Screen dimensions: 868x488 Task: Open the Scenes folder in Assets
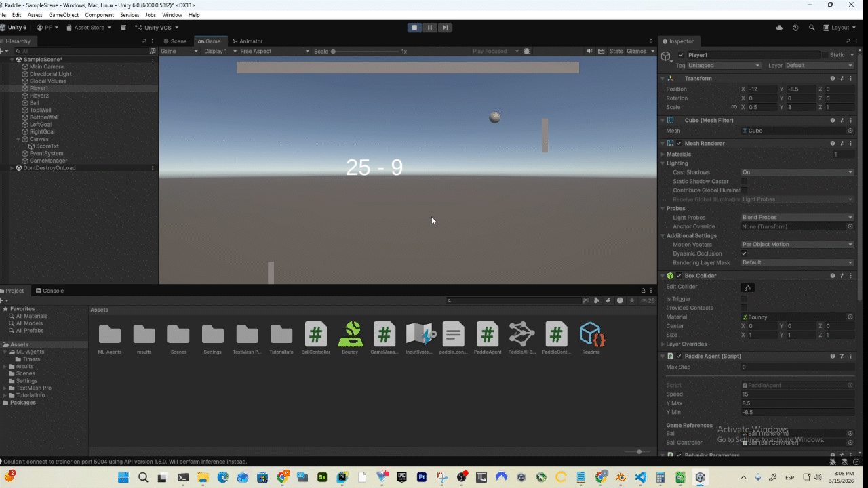pos(178,339)
